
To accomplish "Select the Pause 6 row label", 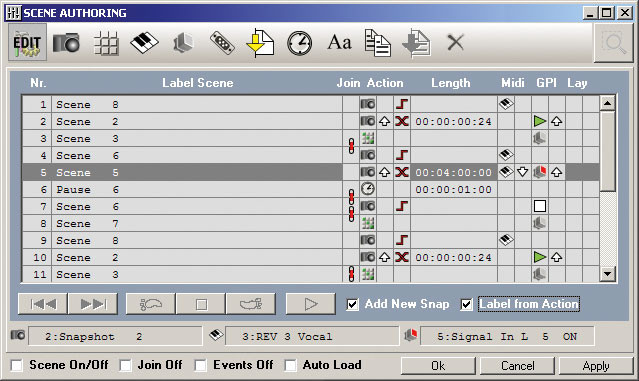I will [87, 189].
